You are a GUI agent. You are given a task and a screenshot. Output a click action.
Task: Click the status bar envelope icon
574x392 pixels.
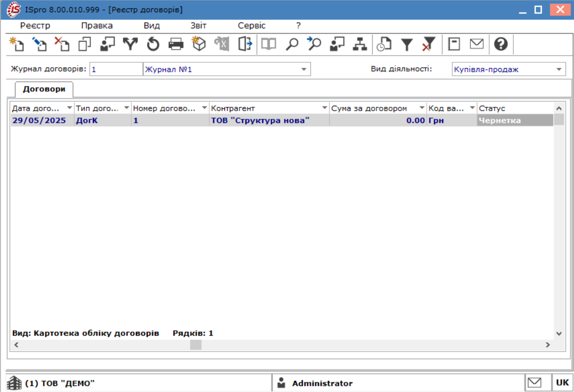point(534,382)
